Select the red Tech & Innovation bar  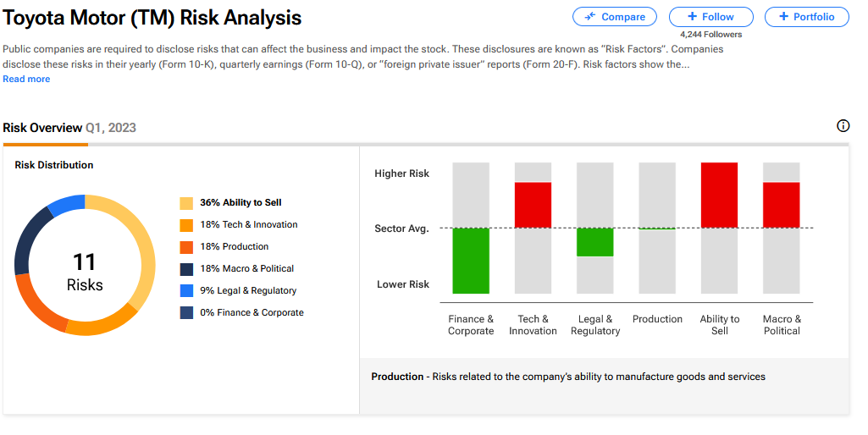tap(533, 205)
